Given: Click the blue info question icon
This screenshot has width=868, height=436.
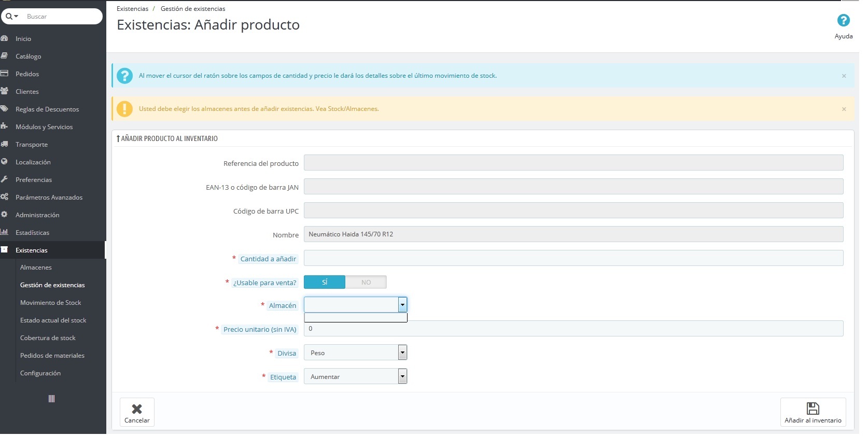Looking at the screenshot, I should tap(124, 76).
